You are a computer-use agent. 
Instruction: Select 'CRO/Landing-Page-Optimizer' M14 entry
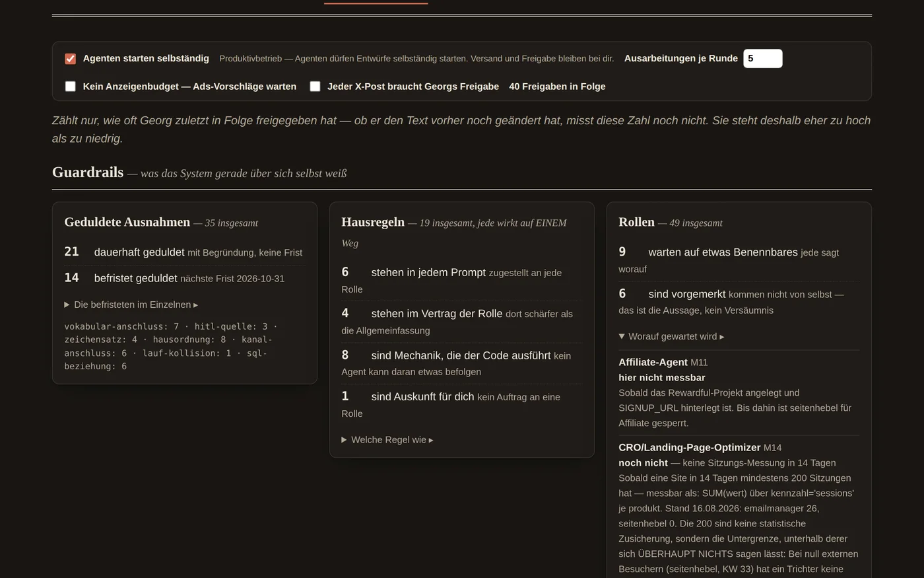coord(739,509)
